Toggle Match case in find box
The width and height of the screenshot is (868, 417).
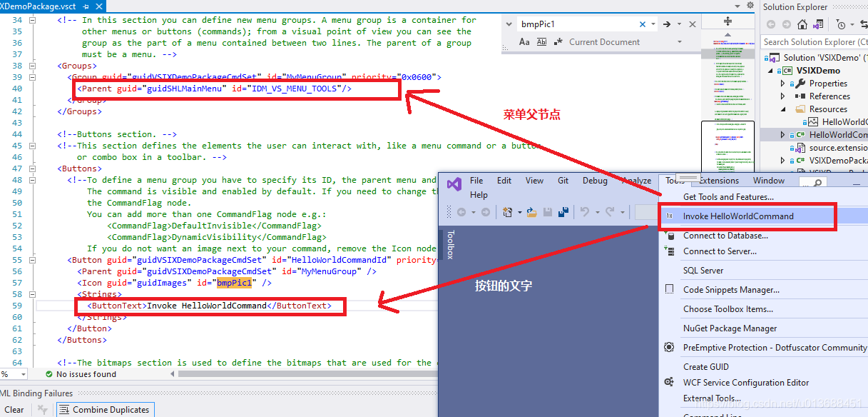pyautogui.click(x=524, y=42)
